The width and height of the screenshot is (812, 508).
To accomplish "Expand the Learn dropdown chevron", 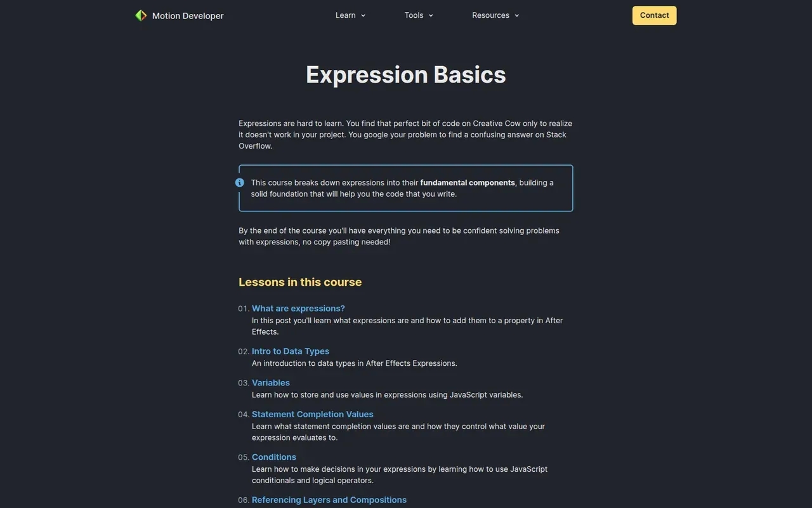I will click(x=363, y=16).
